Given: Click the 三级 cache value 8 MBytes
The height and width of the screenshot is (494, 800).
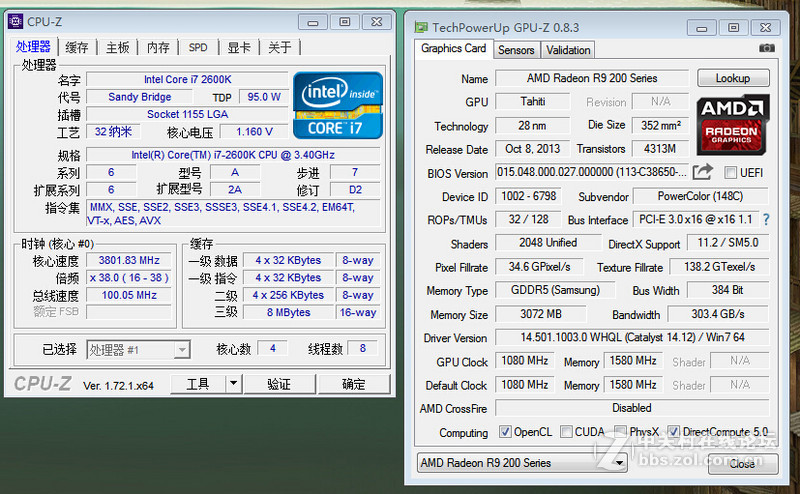Looking at the screenshot, I should tap(288, 312).
